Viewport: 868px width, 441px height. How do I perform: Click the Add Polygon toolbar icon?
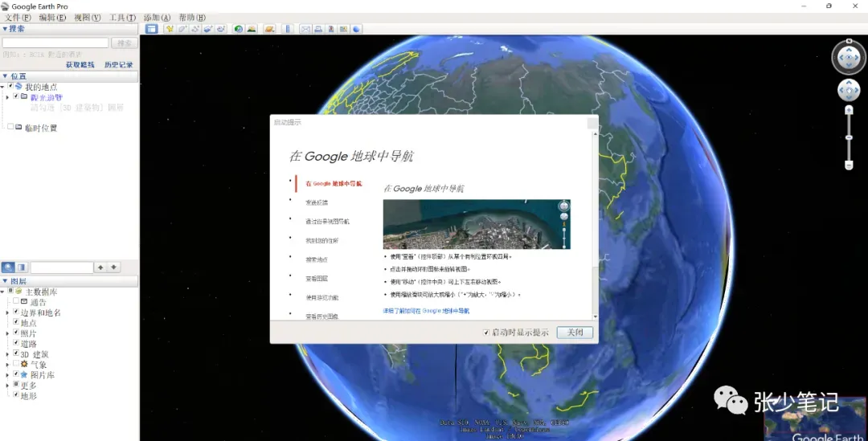pos(182,29)
